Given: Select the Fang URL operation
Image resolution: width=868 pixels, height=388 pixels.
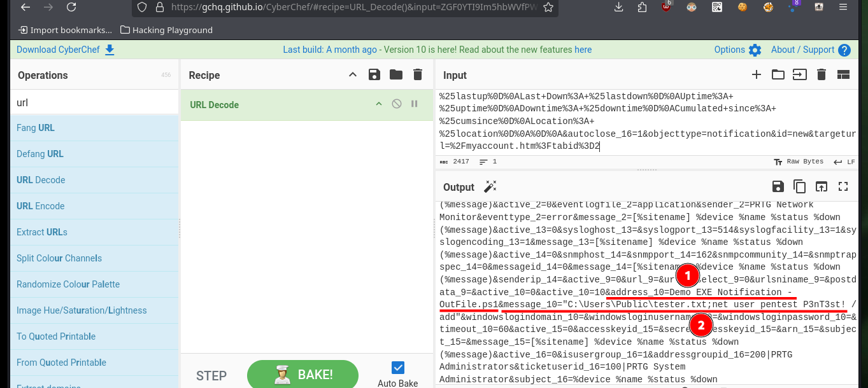Looking at the screenshot, I should click(94, 128).
